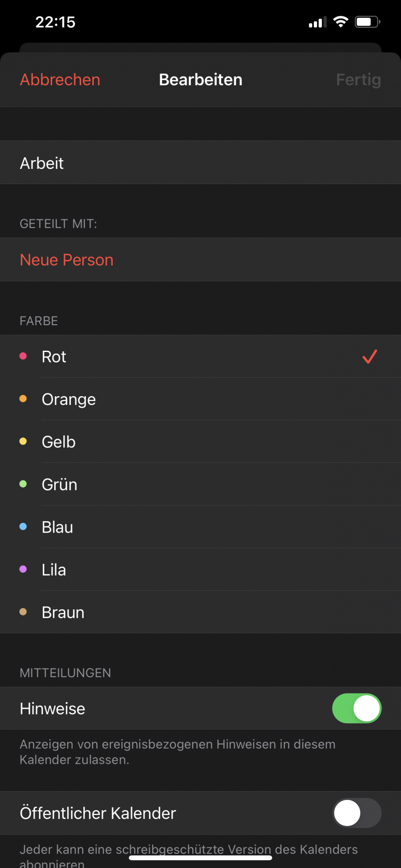Tap the Bearbeiten title header
The height and width of the screenshot is (868, 401).
click(200, 80)
